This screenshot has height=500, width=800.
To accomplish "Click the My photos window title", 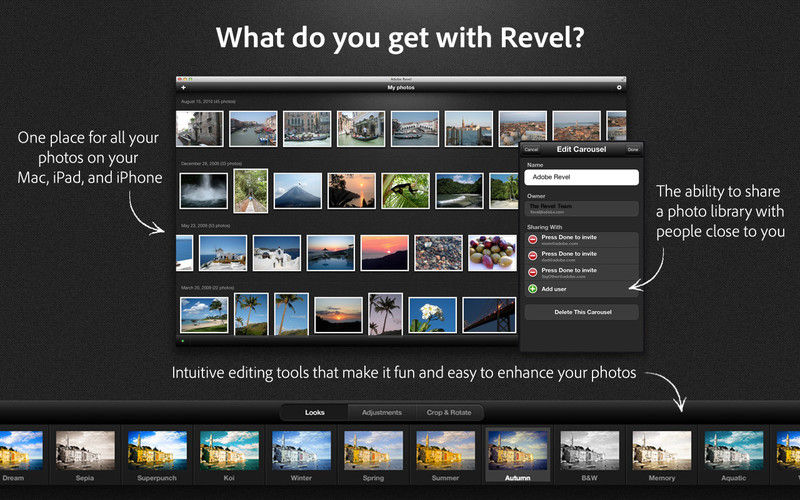I will point(401,88).
